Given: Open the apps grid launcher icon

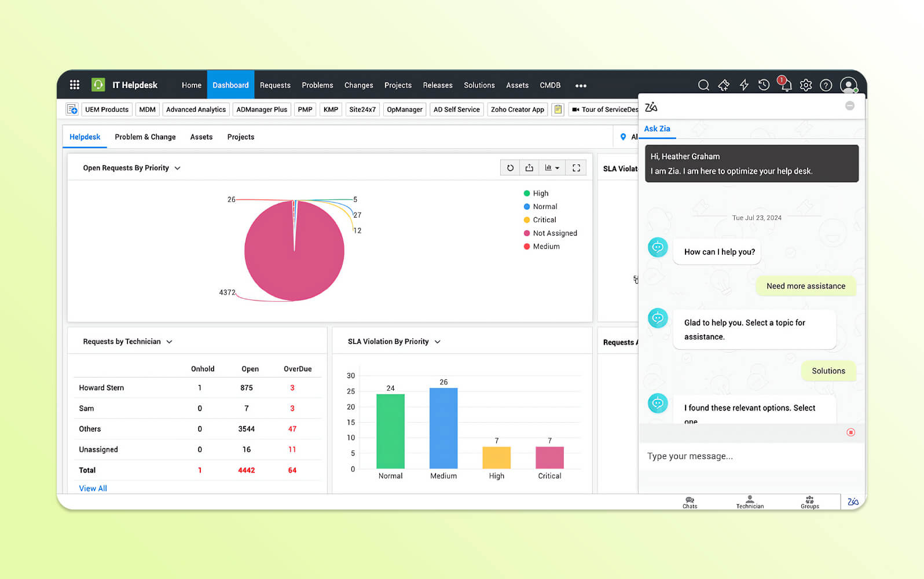Looking at the screenshot, I should pos(75,85).
